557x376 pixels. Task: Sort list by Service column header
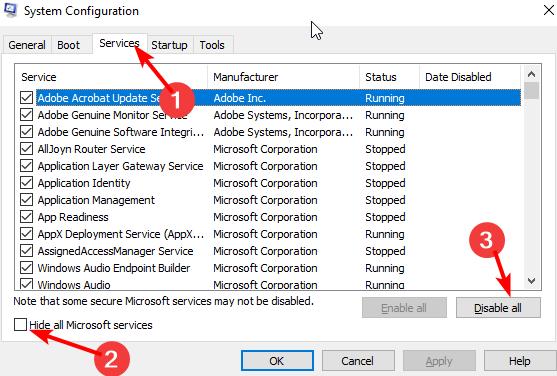pyautogui.click(x=111, y=77)
